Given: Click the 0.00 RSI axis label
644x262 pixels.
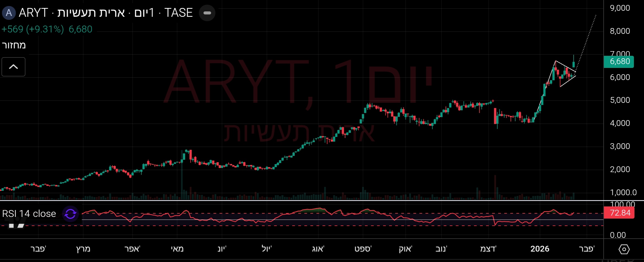Looking at the screenshot, I should pos(618,235).
